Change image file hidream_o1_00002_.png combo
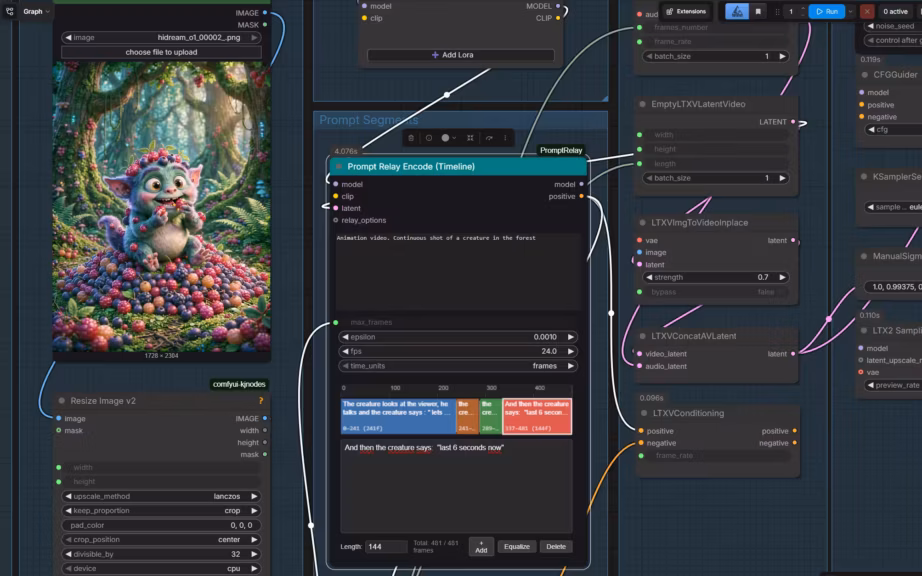 click(161, 38)
